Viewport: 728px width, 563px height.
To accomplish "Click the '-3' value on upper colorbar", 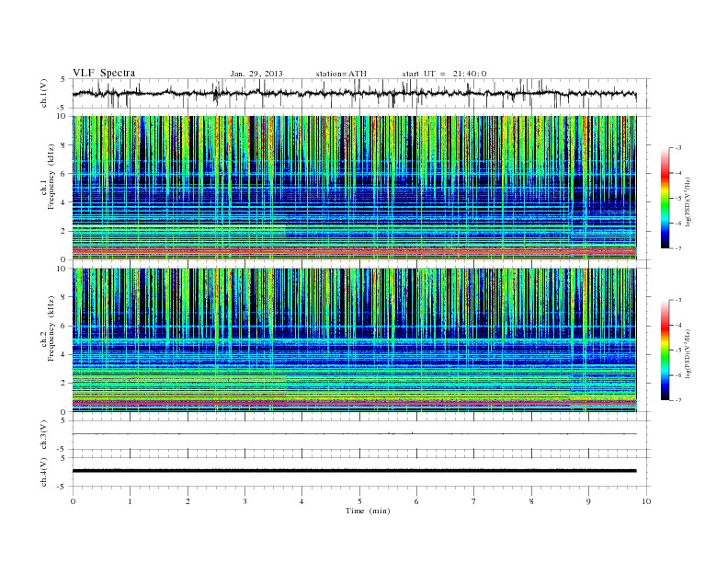I will (678, 148).
